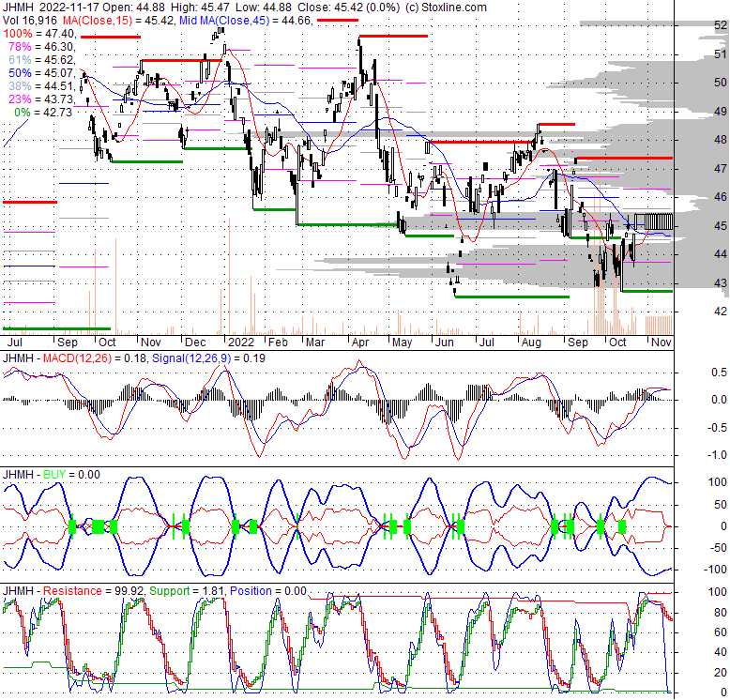Screen dimensions: 730x700
Task: Click the Support = 1.81 label
Action: click(185, 590)
